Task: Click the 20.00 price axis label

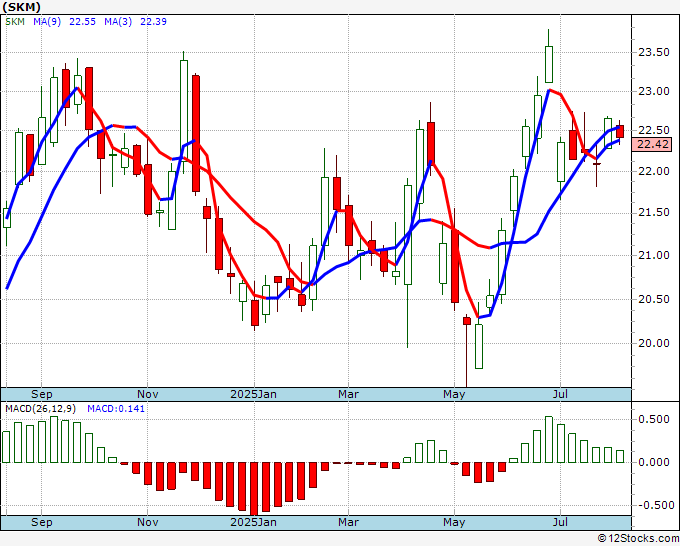Action: 654,343
